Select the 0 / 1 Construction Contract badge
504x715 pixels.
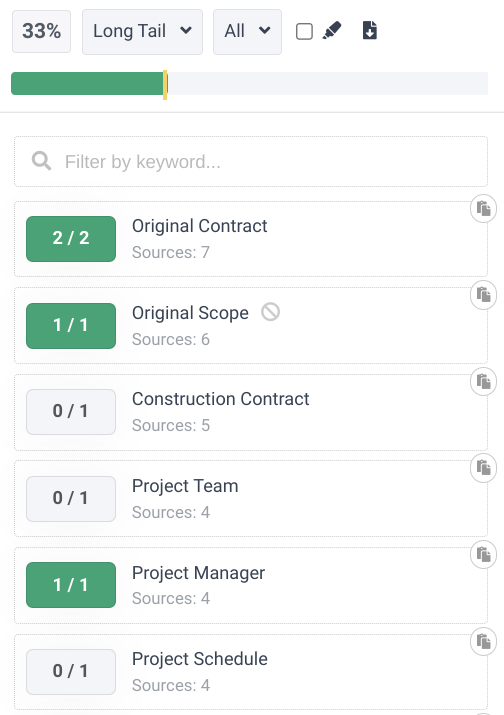(x=71, y=412)
